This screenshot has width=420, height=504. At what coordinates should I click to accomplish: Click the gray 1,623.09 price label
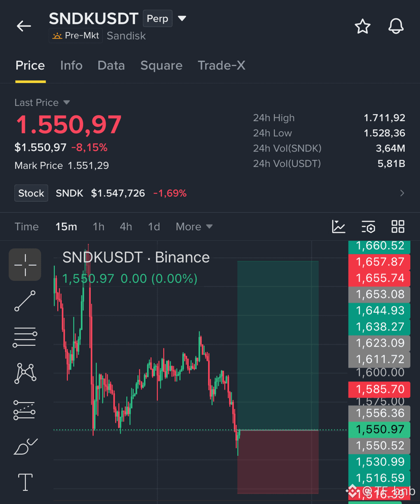point(379,343)
